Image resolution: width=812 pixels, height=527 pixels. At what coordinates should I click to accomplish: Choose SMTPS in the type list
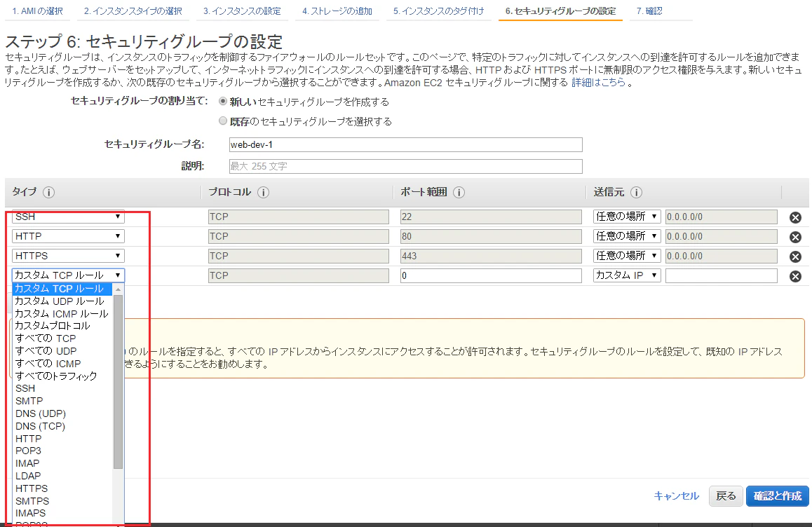[x=62, y=501]
